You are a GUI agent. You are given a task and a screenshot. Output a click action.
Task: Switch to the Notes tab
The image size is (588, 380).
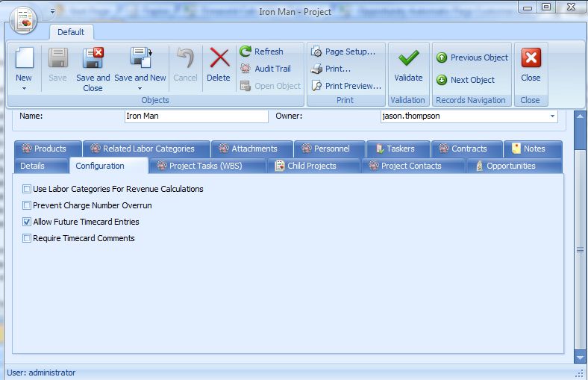pos(533,149)
